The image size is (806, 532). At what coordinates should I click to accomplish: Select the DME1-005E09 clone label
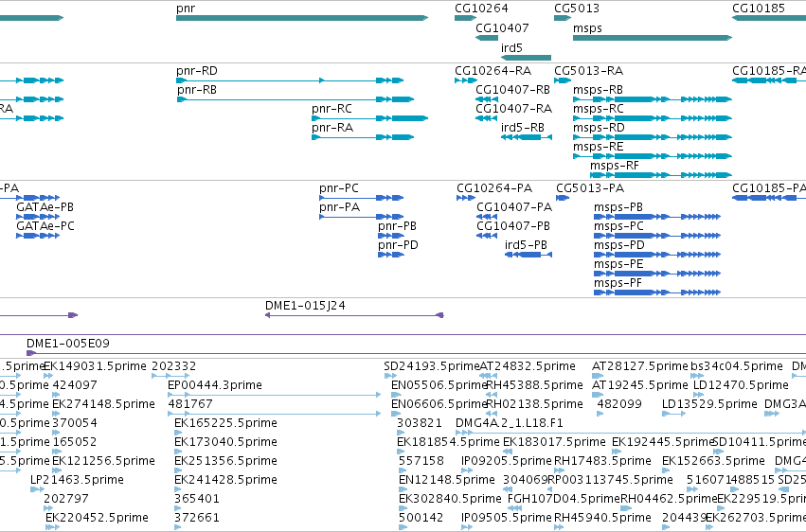(68, 344)
